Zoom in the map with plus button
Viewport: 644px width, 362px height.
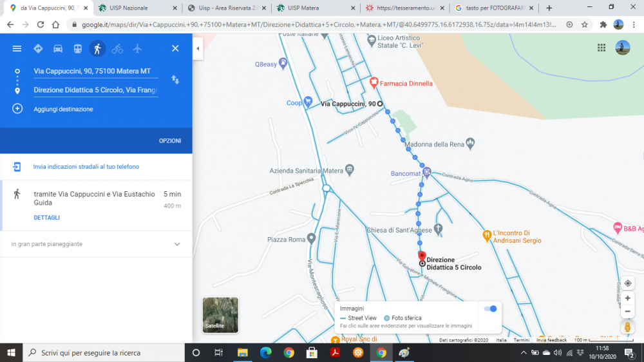pos(627,298)
